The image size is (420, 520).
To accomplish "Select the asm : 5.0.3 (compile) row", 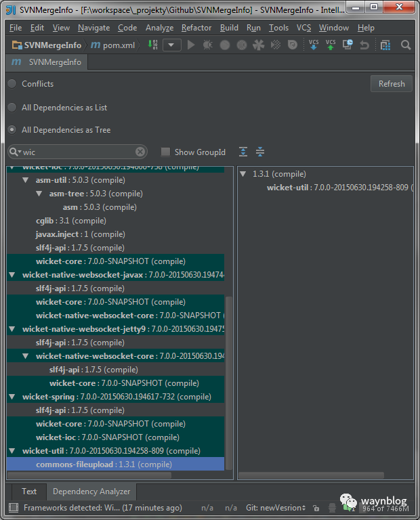I will 115,207.
